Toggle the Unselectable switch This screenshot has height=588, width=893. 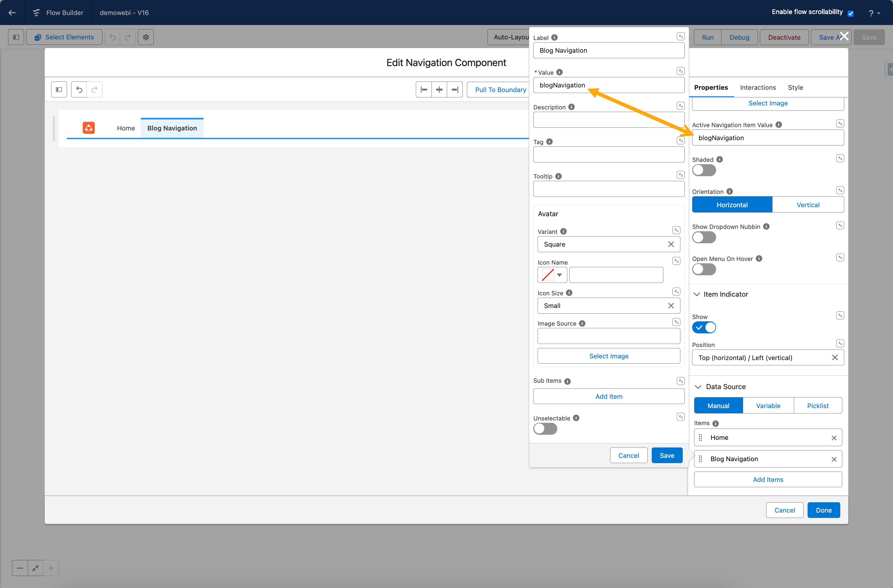(x=545, y=429)
